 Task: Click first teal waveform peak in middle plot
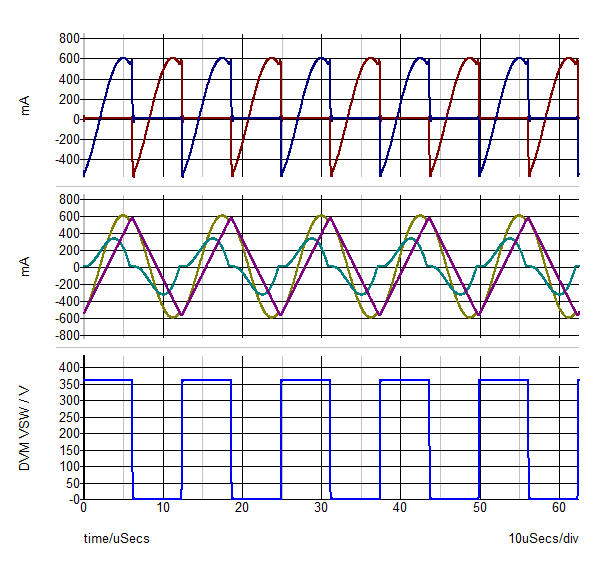tap(115, 238)
